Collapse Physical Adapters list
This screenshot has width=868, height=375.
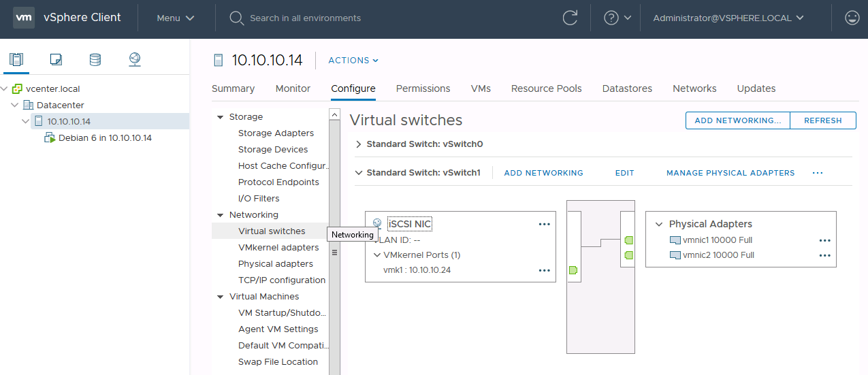coord(659,224)
